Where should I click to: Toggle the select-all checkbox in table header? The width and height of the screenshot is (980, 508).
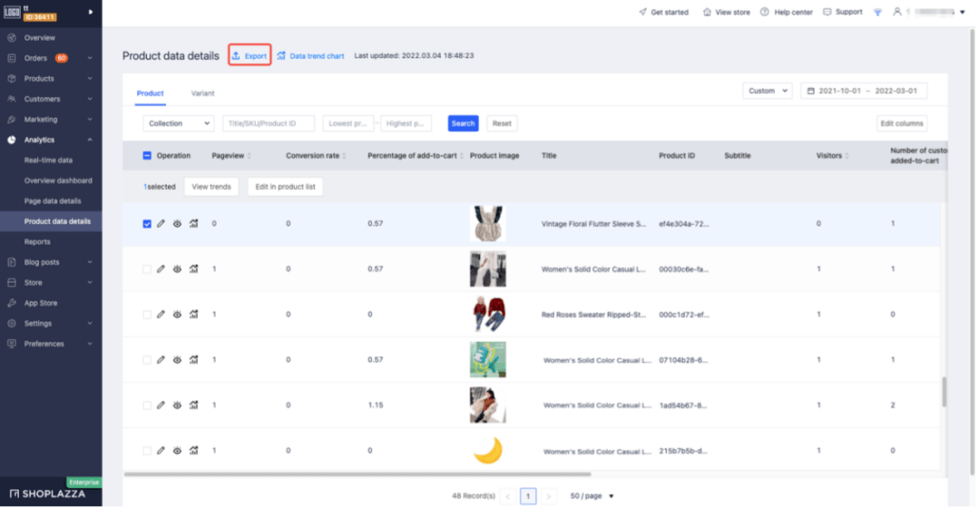[147, 155]
